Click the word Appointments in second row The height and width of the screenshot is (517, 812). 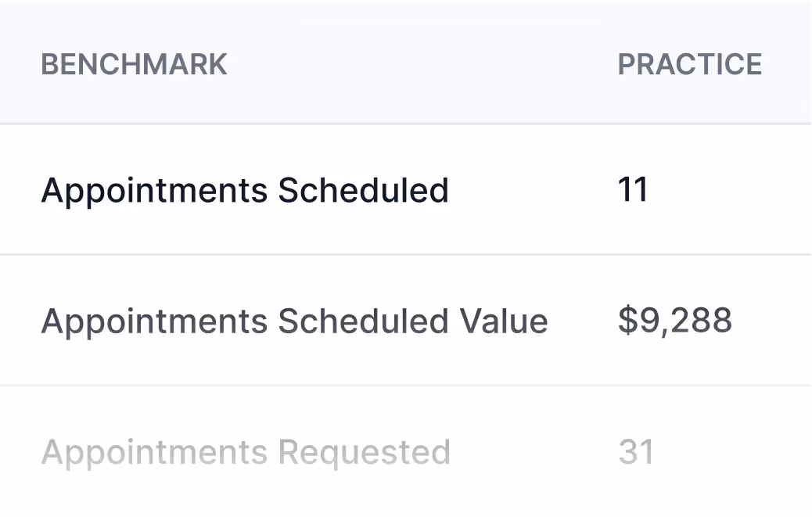[x=154, y=323]
